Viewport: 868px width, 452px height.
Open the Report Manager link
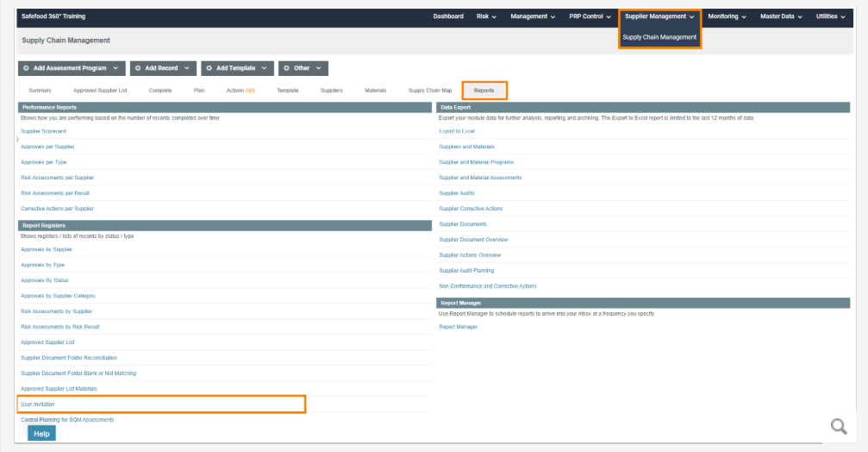click(x=458, y=327)
